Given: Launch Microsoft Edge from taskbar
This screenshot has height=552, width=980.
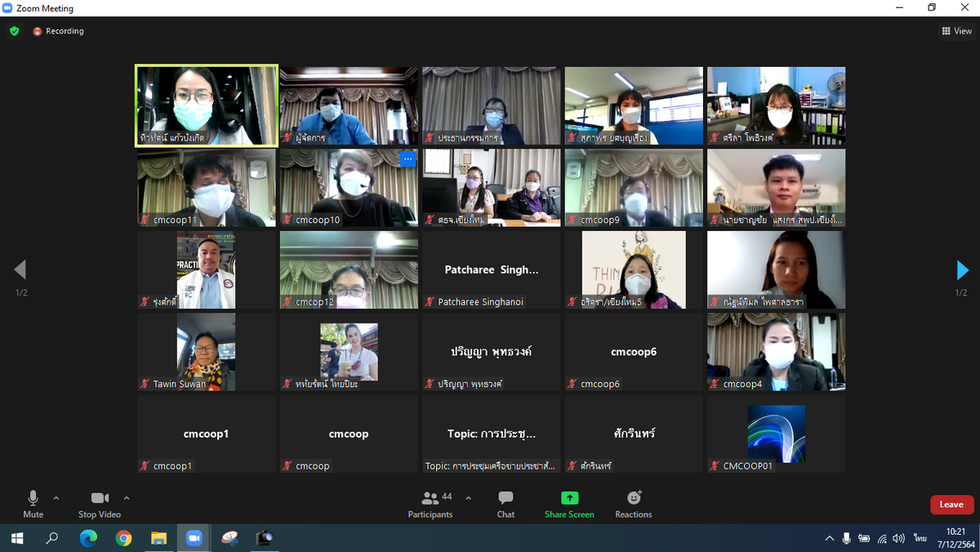Looking at the screenshot, I should (x=88, y=538).
